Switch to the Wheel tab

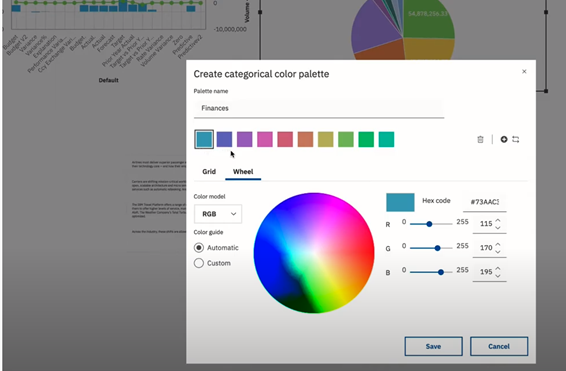point(243,171)
